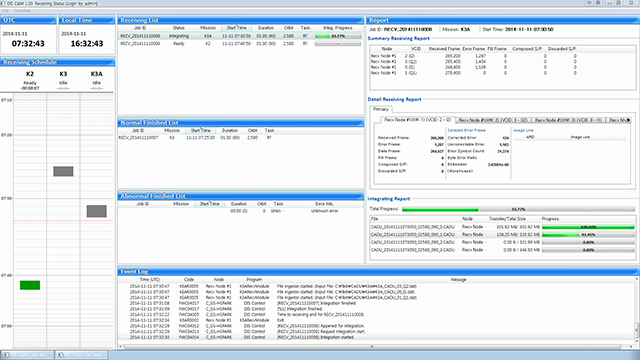Image resolution: width=640 pixels, height=360 pixels.
Task: Click the first DIS C&M taskbar app icon
Action: 6,355
